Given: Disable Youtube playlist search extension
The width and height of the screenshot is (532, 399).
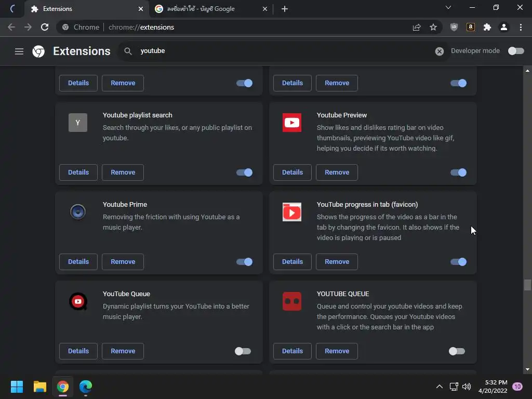Looking at the screenshot, I should [244, 172].
